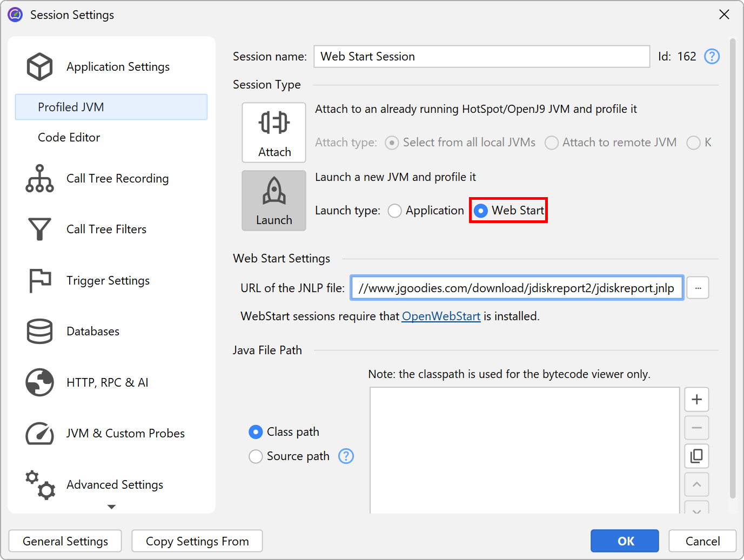Open JVM & Custom Probes gauge icon
744x560 pixels.
point(39,434)
